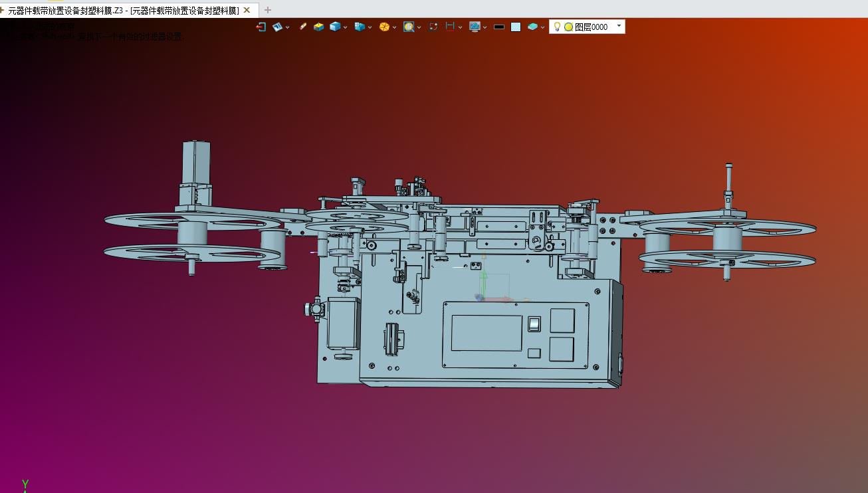
Task: Click the eraser-like pencil icon
Action: coord(303,27)
